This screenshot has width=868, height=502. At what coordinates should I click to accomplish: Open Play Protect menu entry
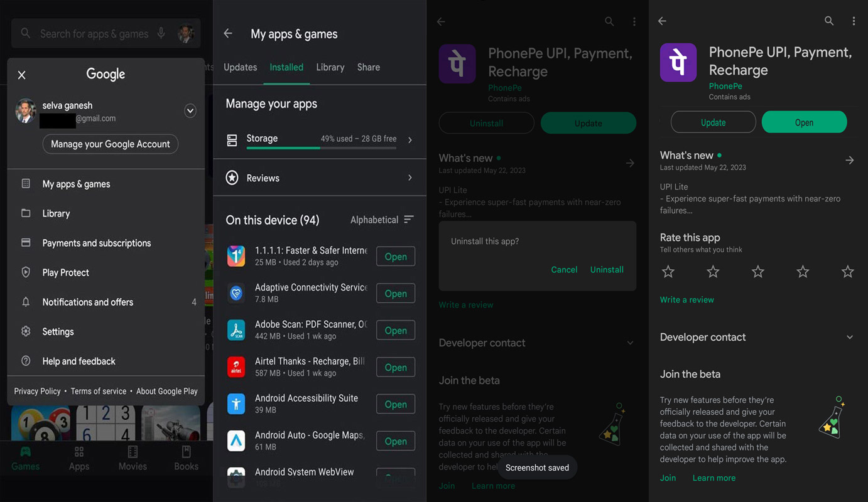[106, 272]
